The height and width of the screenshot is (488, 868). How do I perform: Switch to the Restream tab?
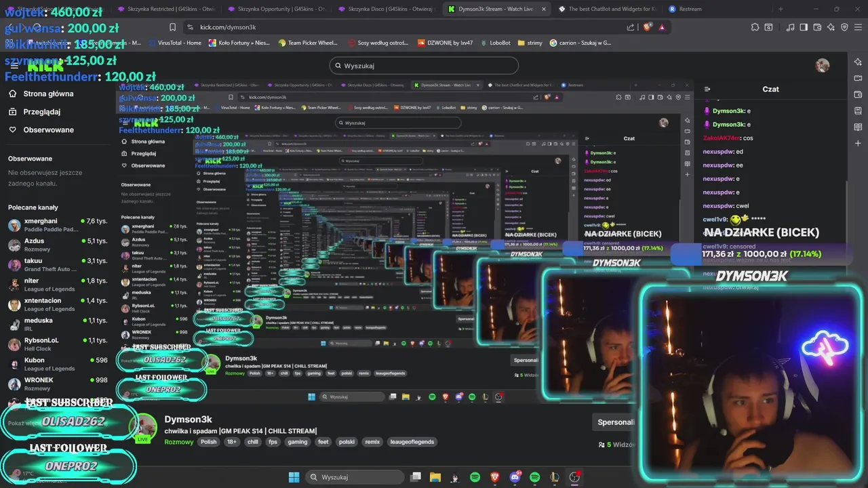point(685,9)
